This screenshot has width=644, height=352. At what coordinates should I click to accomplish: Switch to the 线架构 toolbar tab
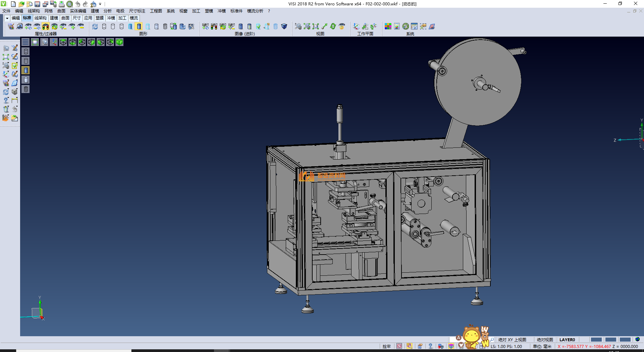(40, 18)
